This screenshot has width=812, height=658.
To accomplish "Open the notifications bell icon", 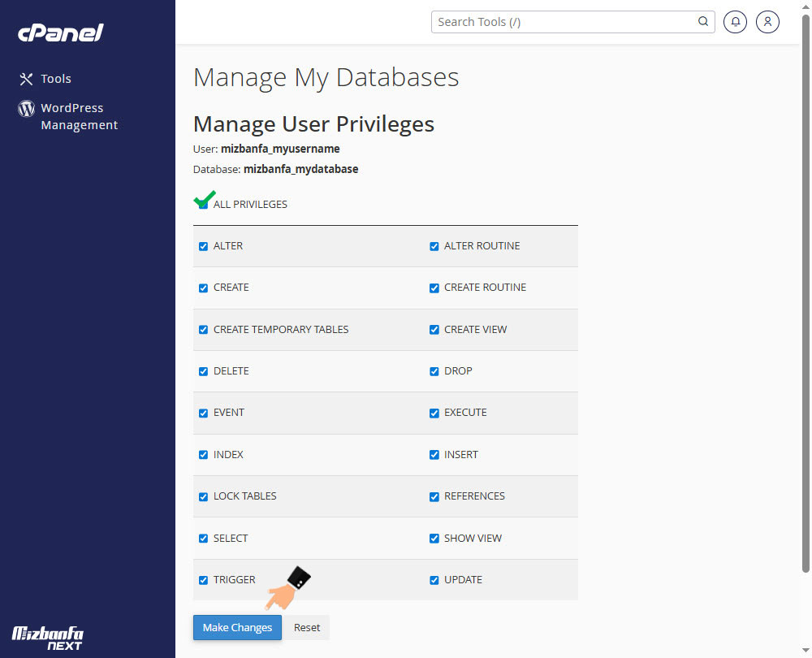I will point(735,22).
